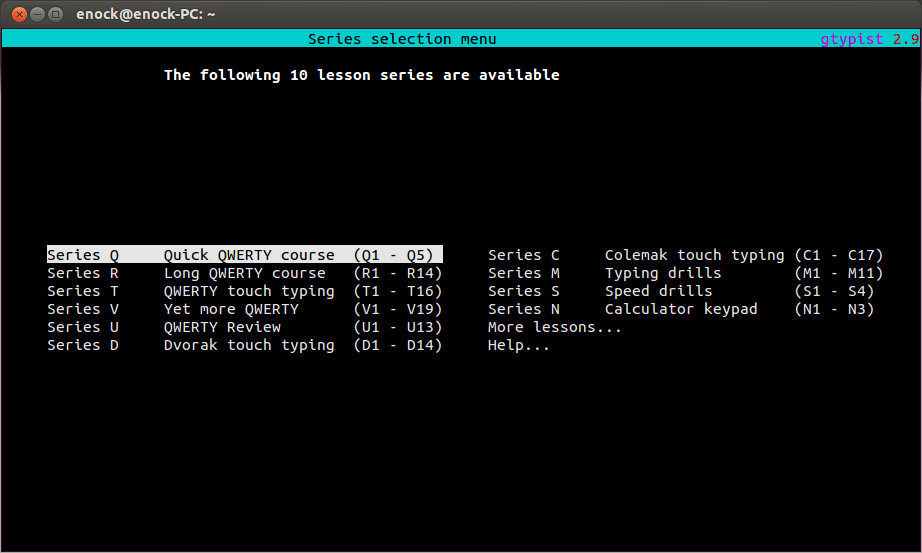Select Series S Speed drills
Viewport: 922px width, 553px height.
(x=681, y=291)
